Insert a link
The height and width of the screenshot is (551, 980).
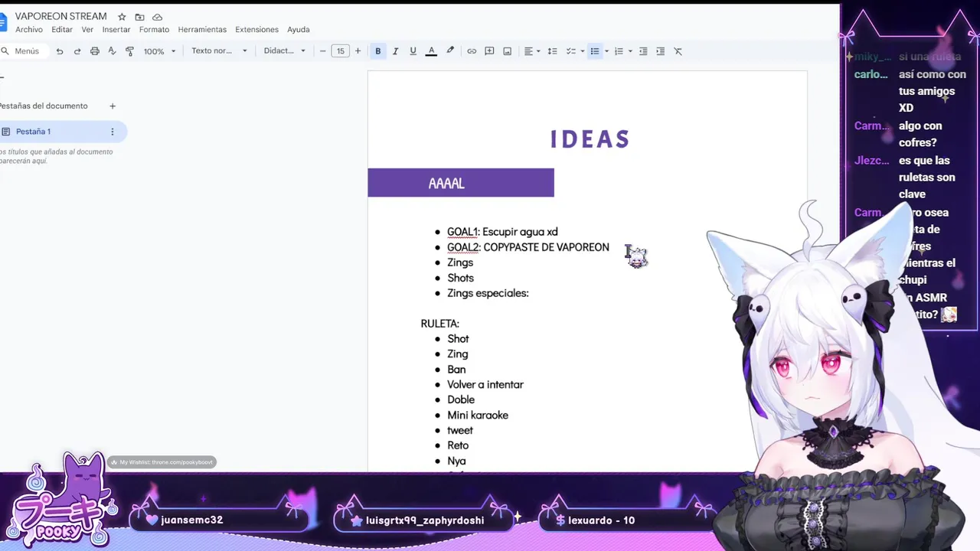tap(472, 51)
